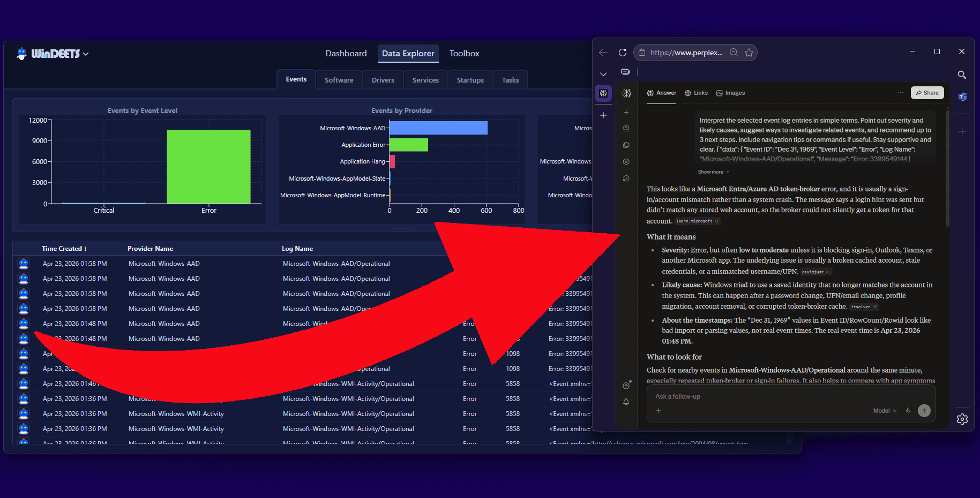
Task: Open the Model selector dropdown
Action: pos(885,411)
